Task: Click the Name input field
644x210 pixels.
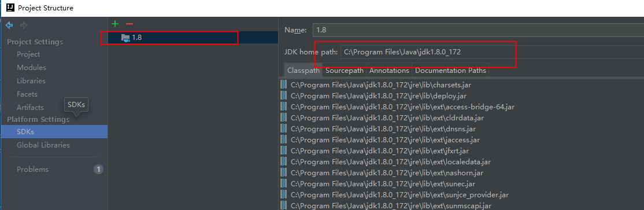Action: tap(478, 30)
